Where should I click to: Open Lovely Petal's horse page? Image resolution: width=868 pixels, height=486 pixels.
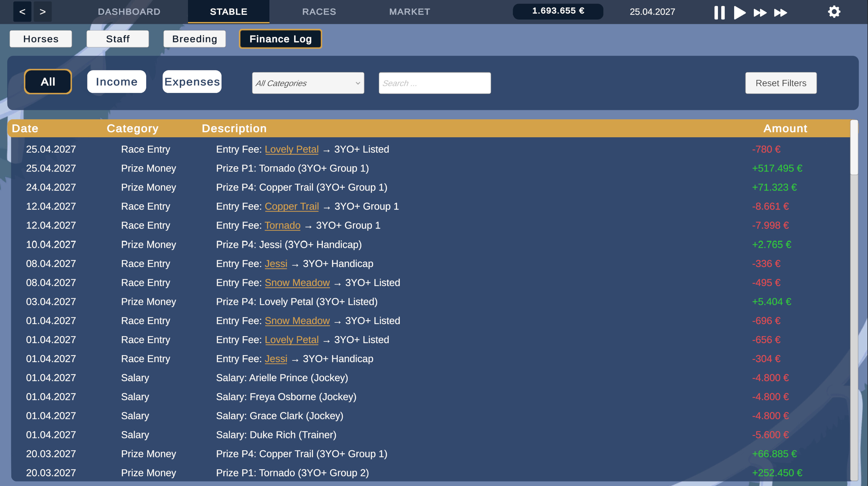[x=292, y=149]
